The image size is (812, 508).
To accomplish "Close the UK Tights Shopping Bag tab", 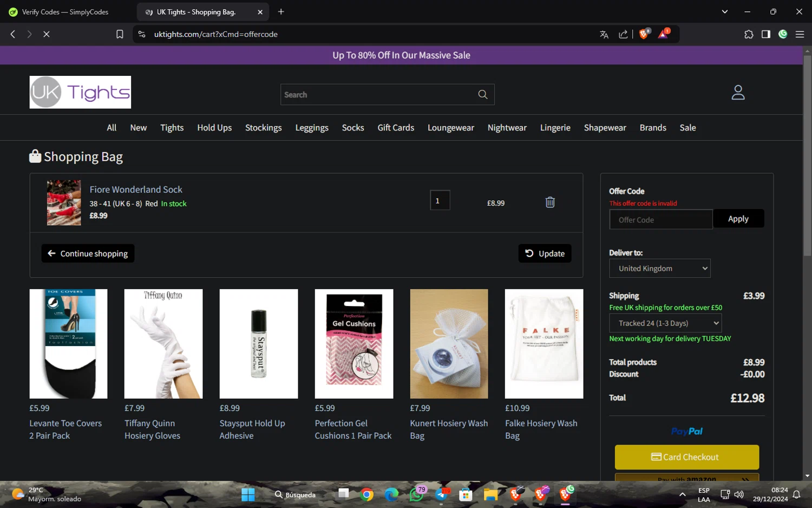I will (x=260, y=12).
